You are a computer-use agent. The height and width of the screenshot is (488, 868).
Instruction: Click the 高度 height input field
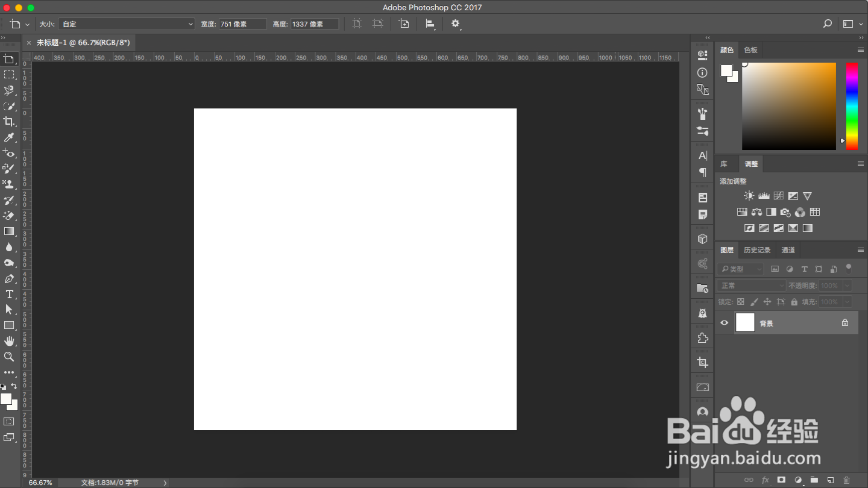[315, 24]
